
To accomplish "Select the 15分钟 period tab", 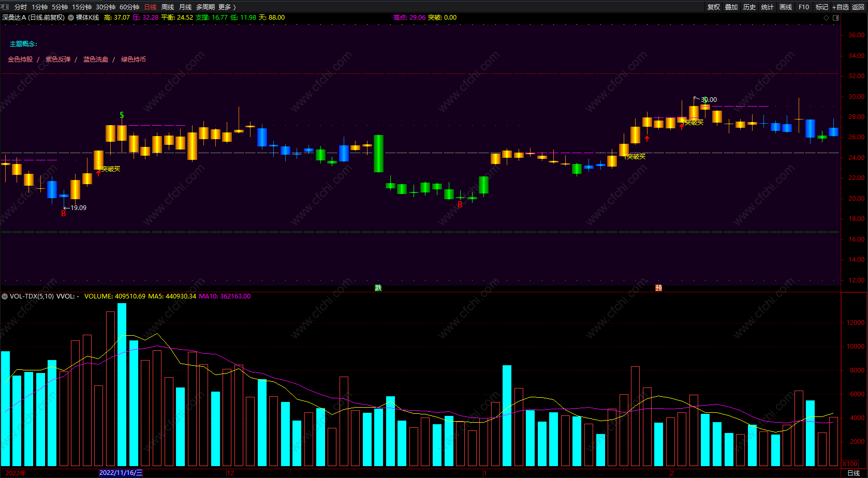I will coord(82,7).
